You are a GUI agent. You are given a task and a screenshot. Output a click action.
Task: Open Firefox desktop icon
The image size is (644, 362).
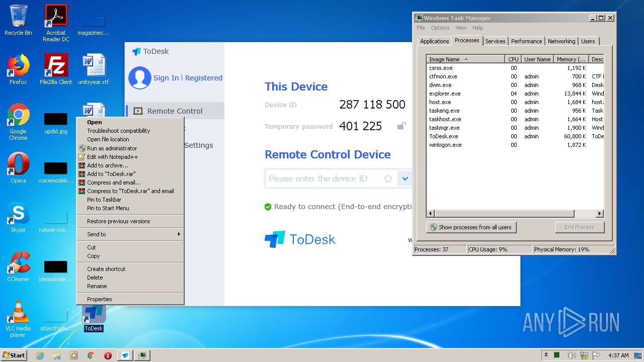(18, 69)
